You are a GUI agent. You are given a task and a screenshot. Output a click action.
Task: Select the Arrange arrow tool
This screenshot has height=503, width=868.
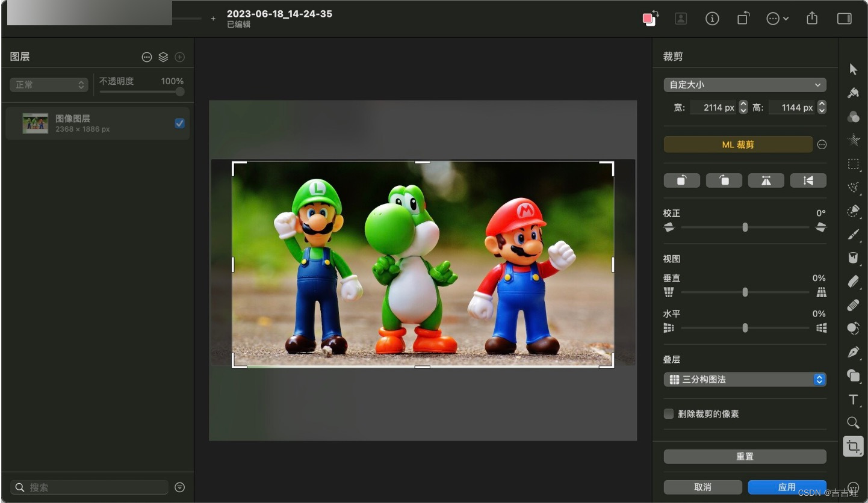coord(853,69)
